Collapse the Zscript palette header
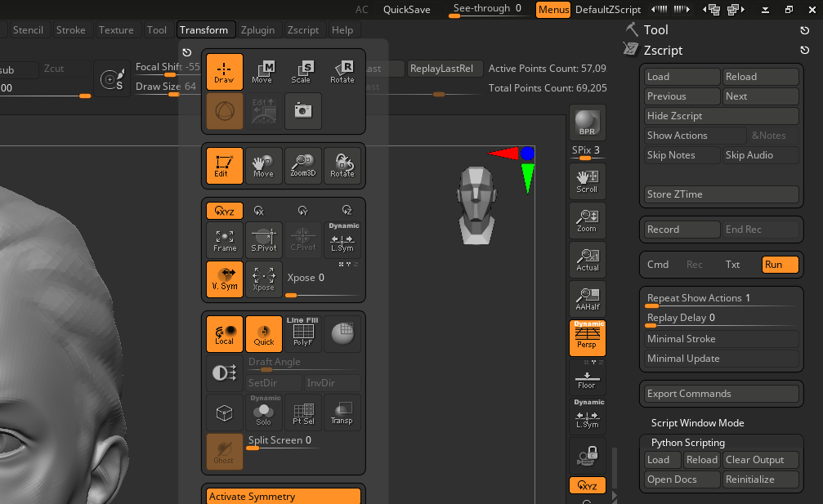Viewport: 823px width, 504px height. click(664, 51)
